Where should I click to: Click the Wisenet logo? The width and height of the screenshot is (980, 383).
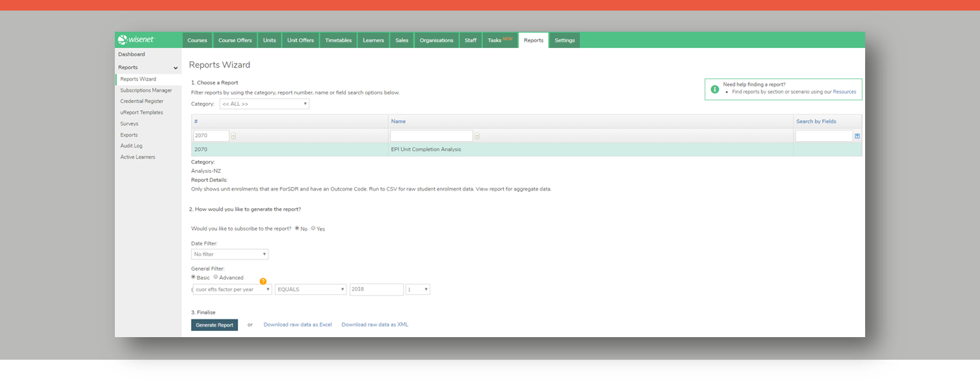(x=136, y=40)
